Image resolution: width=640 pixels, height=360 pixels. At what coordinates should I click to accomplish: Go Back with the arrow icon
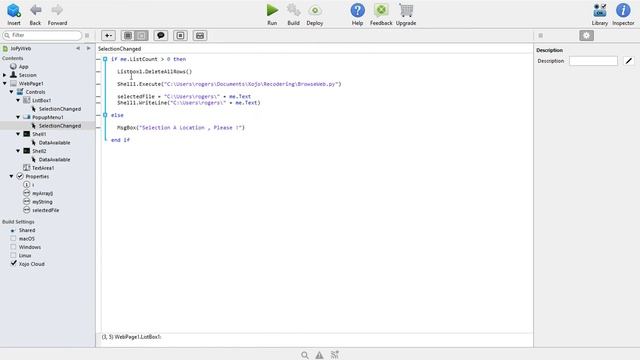point(36,10)
